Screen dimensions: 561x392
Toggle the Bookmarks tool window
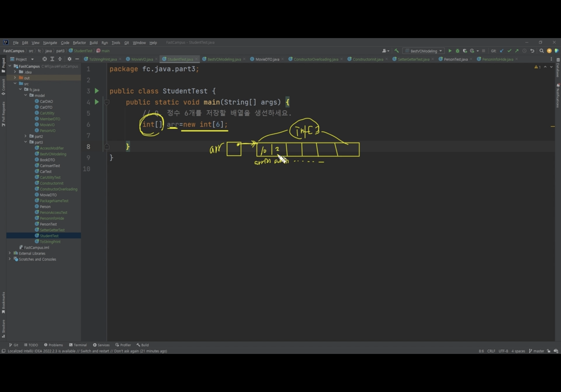[x=4, y=302]
